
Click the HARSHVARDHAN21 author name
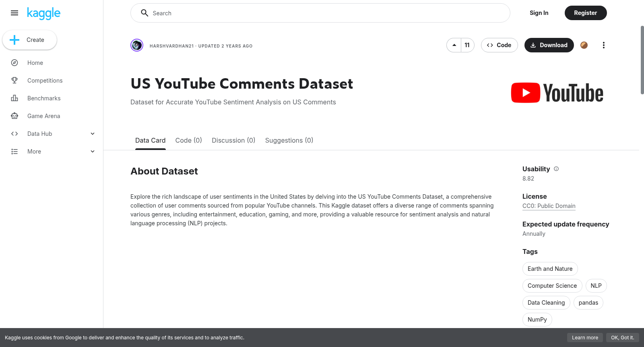point(171,46)
